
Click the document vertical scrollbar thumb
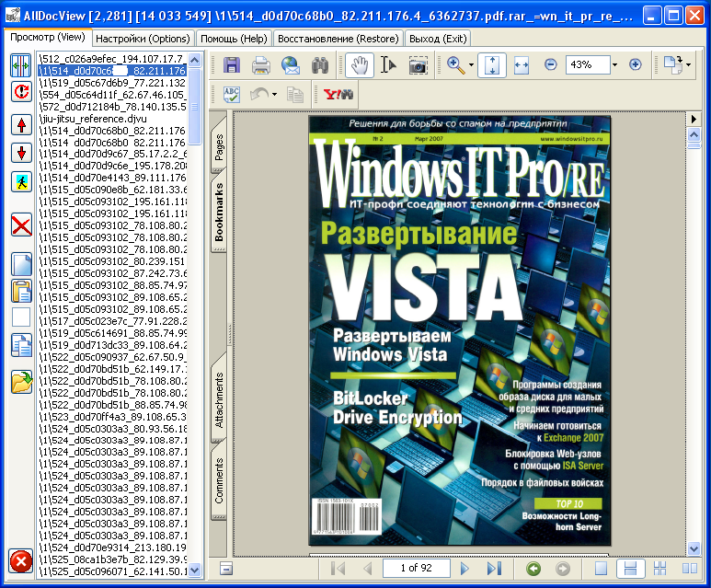(694, 146)
